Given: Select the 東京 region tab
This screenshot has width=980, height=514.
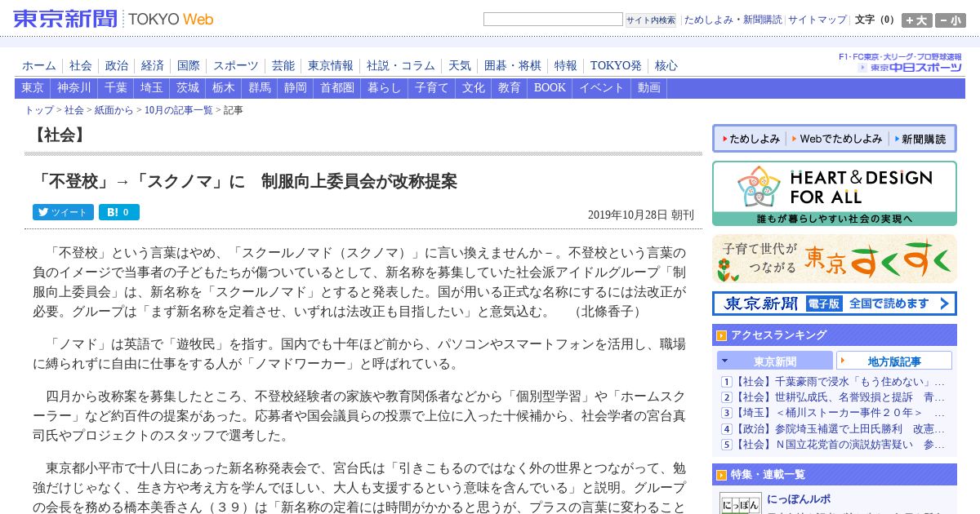Looking at the screenshot, I should point(33,88).
